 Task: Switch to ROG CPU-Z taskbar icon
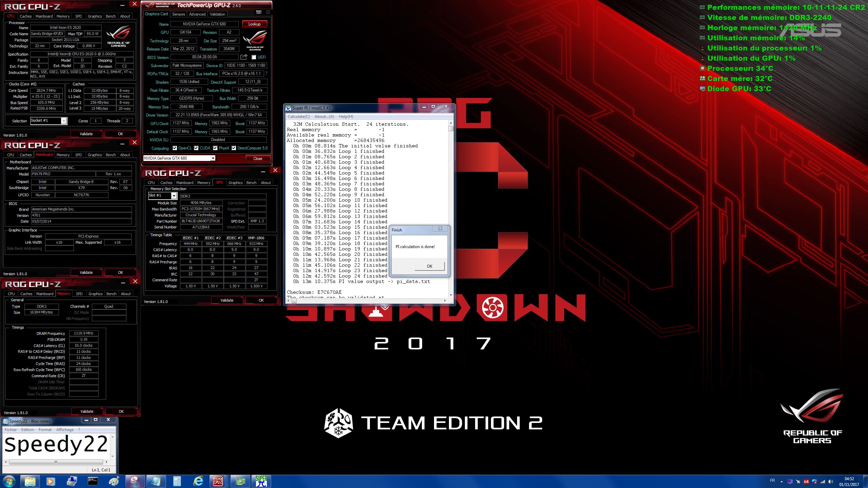pos(218,481)
